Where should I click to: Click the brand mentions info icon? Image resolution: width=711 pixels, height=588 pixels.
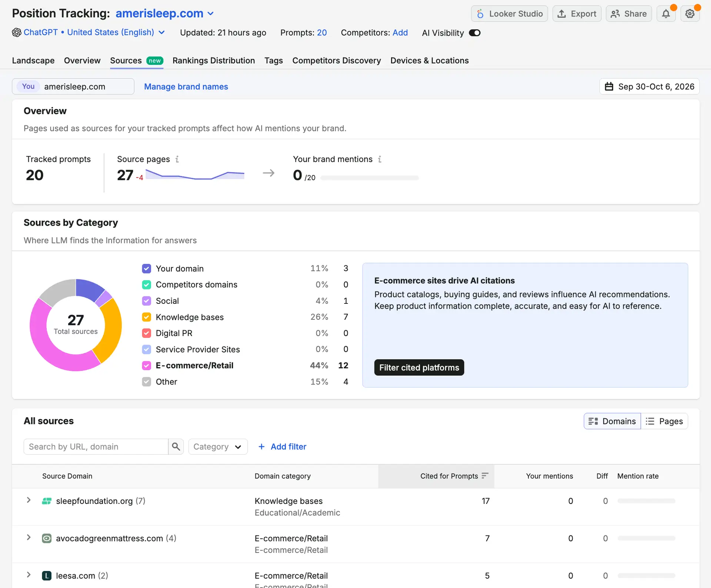click(x=380, y=159)
